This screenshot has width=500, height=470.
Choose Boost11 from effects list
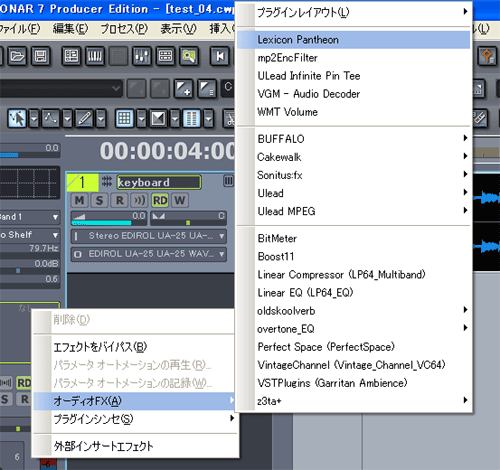click(353, 256)
